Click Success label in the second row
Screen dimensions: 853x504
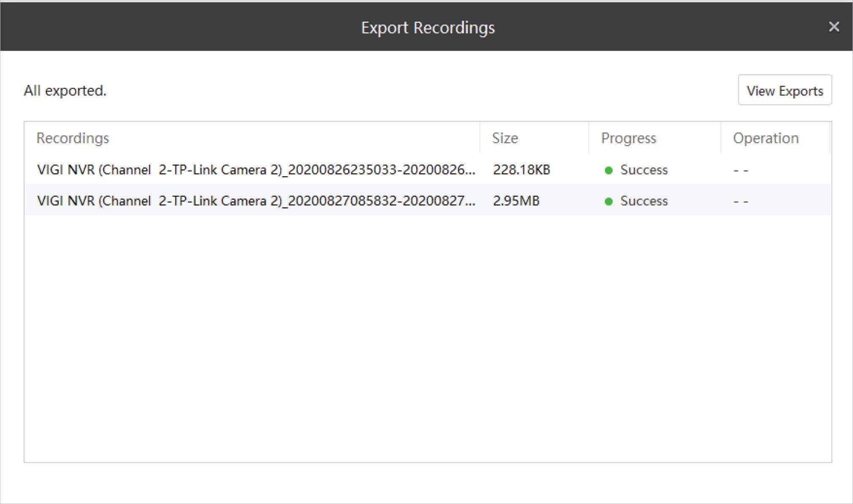644,201
